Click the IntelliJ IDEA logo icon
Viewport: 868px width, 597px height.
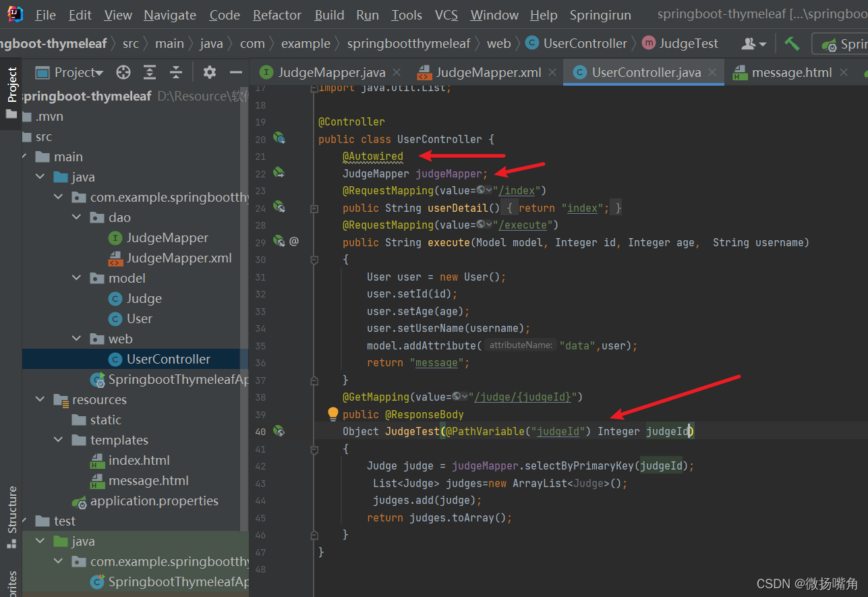click(x=14, y=14)
